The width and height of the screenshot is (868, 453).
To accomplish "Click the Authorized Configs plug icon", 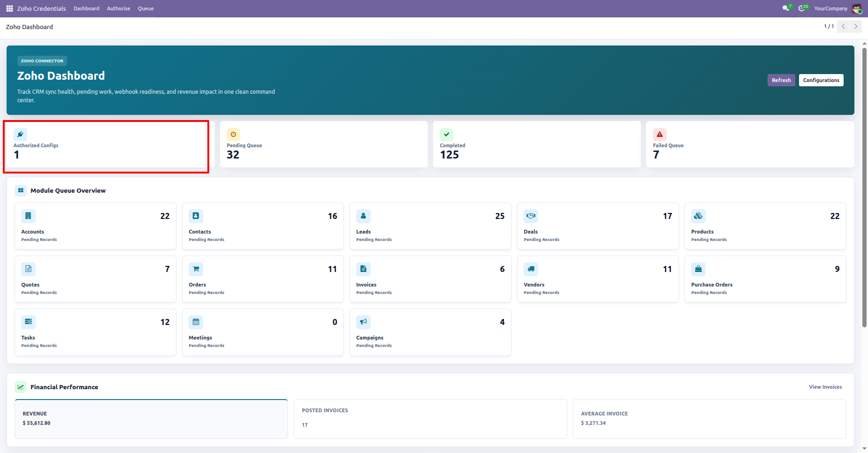I will tap(20, 135).
